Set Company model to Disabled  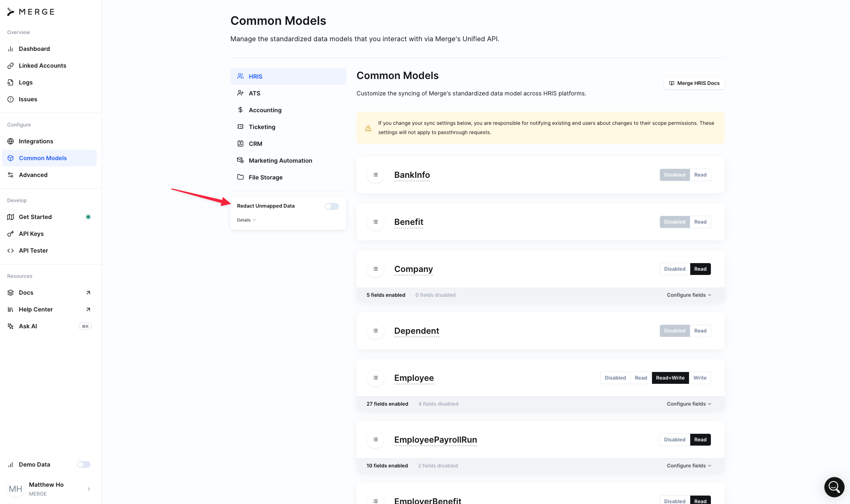(674, 269)
